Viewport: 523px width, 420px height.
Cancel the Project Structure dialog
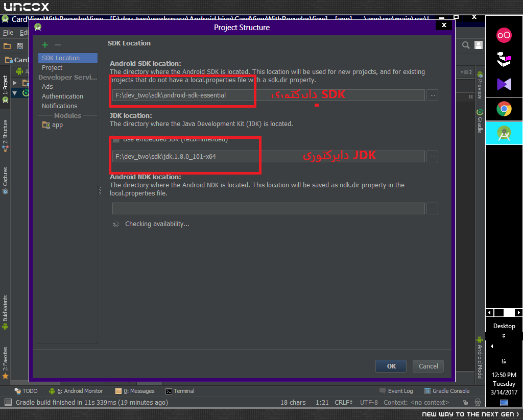[429, 366]
